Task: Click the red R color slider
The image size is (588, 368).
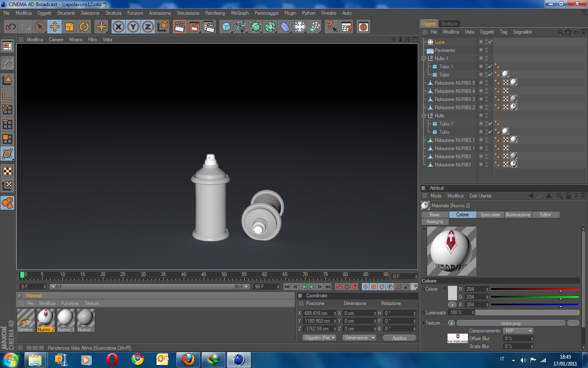Action: 535,289
